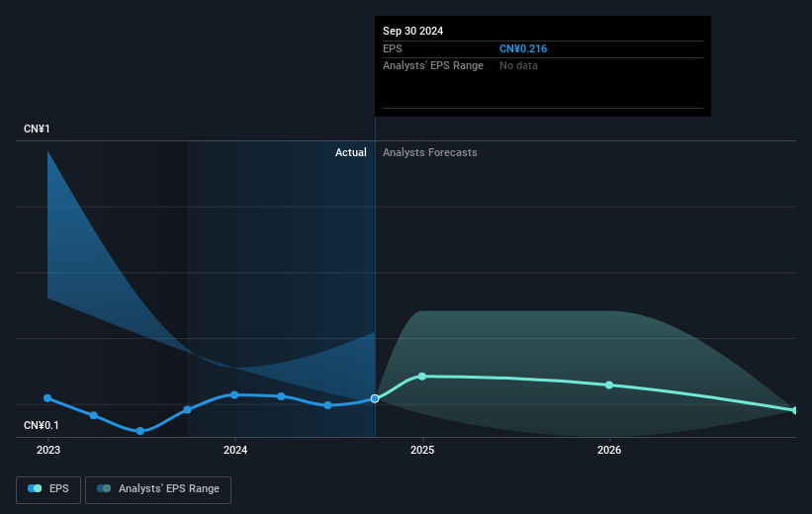Click the 2026 x-axis label
This screenshot has width=812, height=514.
pos(609,451)
